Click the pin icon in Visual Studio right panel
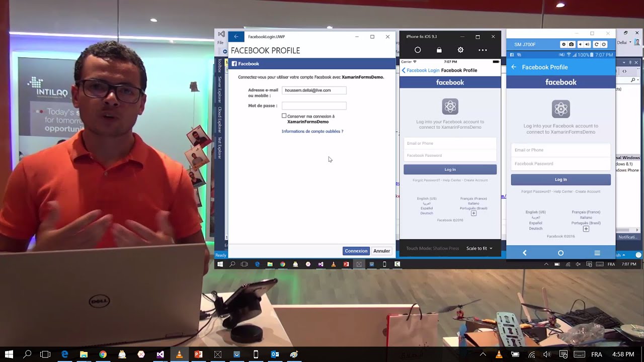 (630, 63)
